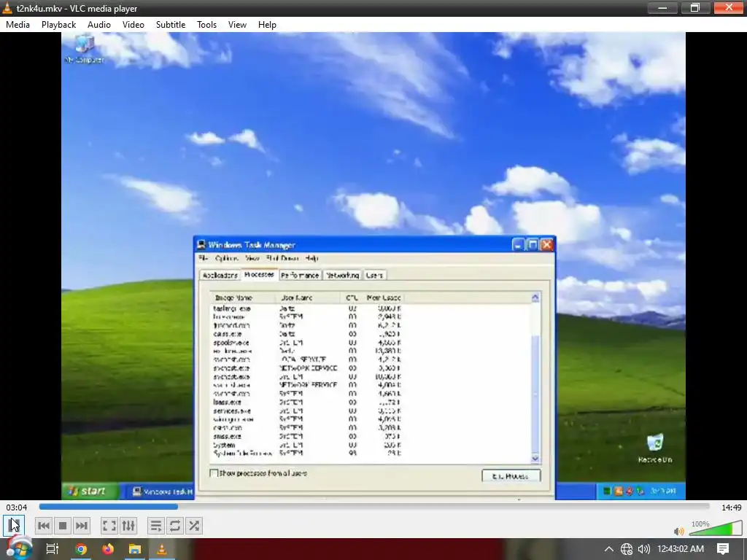Viewport: 747px width, 560px height.
Task: Open the VLC View menu
Action: point(237,25)
